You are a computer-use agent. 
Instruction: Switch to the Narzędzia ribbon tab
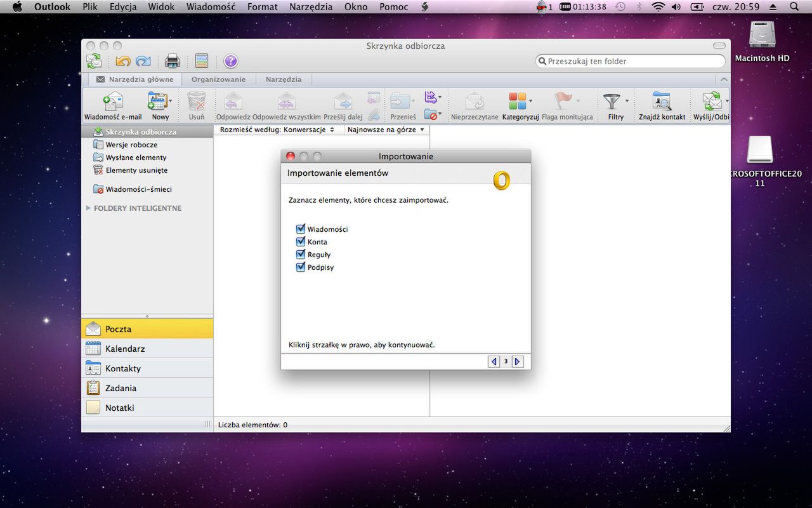pyautogui.click(x=284, y=79)
